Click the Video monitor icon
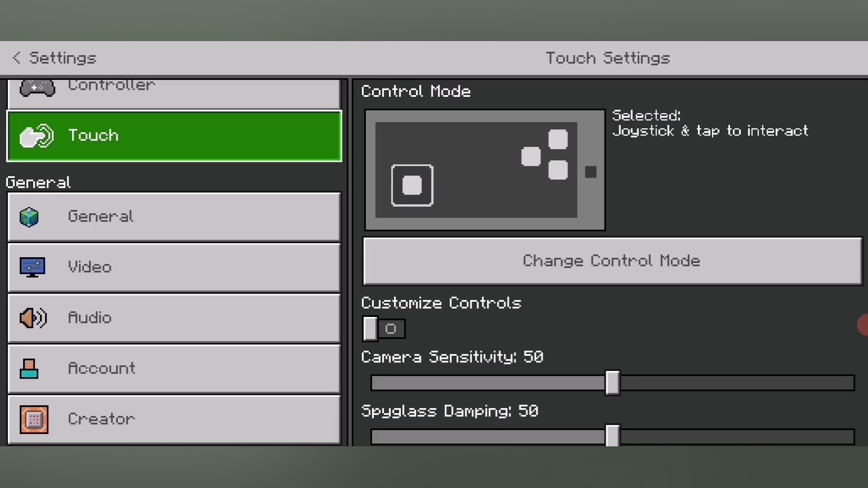The width and height of the screenshot is (868, 488). [32, 267]
